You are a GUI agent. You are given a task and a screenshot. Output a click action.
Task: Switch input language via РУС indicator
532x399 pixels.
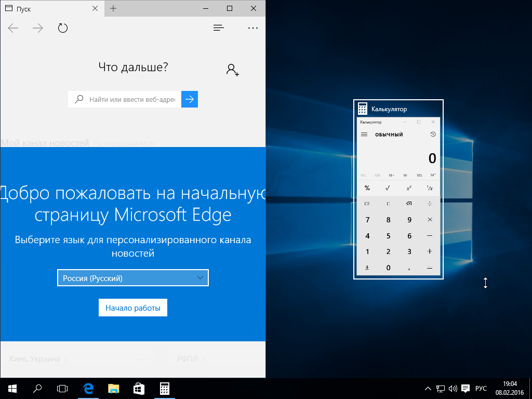(481, 388)
